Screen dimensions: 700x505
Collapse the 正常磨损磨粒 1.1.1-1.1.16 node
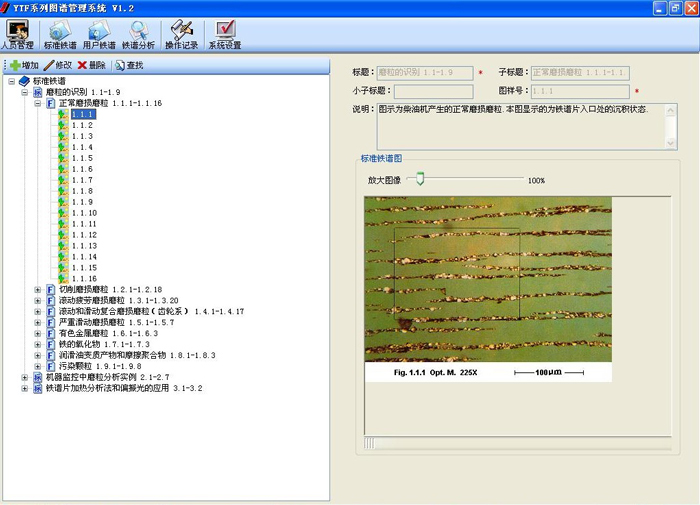click(38, 103)
